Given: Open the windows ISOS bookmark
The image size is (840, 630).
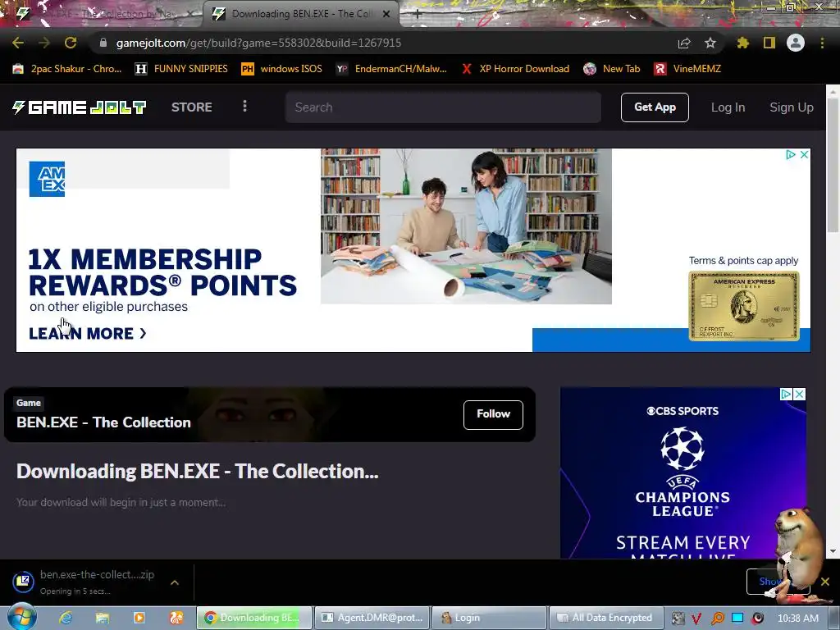Looking at the screenshot, I should (x=282, y=69).
